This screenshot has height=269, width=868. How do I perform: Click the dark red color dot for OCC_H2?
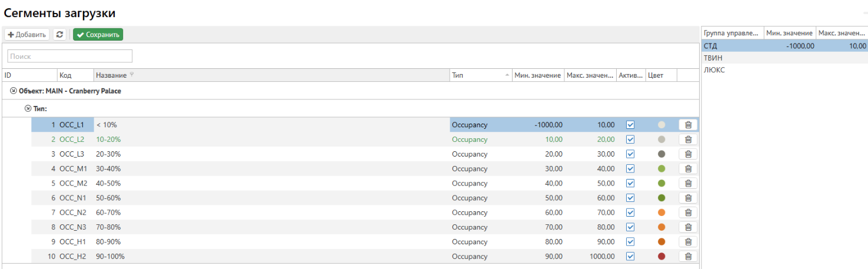click(x=661, y=257)
